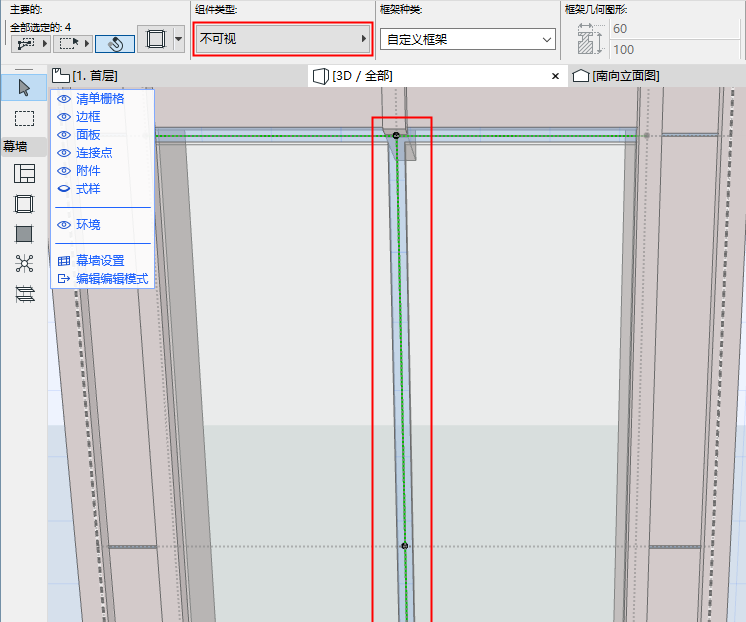Select the curtain wall Accessory tool
This screenshot has height=622, width=746.
24,294
